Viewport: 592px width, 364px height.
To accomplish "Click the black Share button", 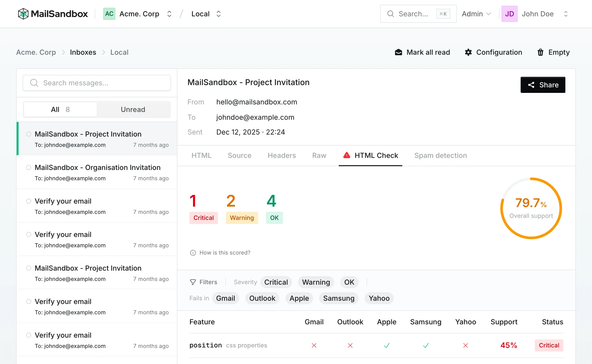I will click(x=543, y=85).
